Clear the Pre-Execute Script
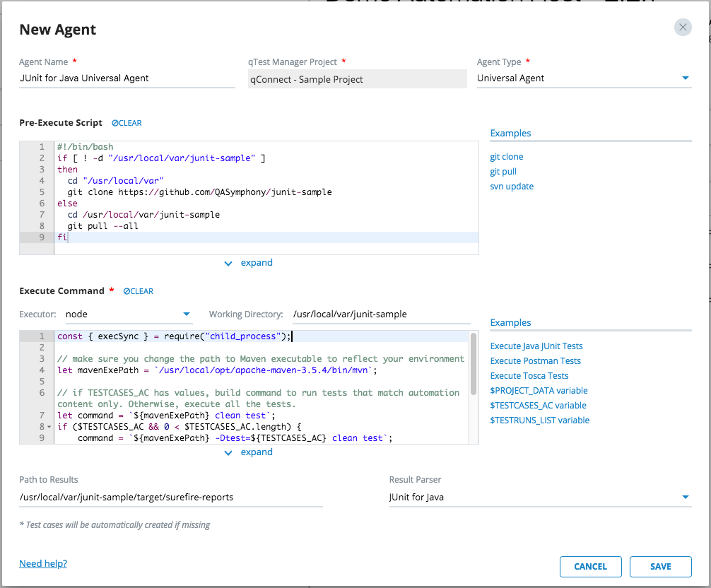711x588 pixels. (x=127, y=123)
